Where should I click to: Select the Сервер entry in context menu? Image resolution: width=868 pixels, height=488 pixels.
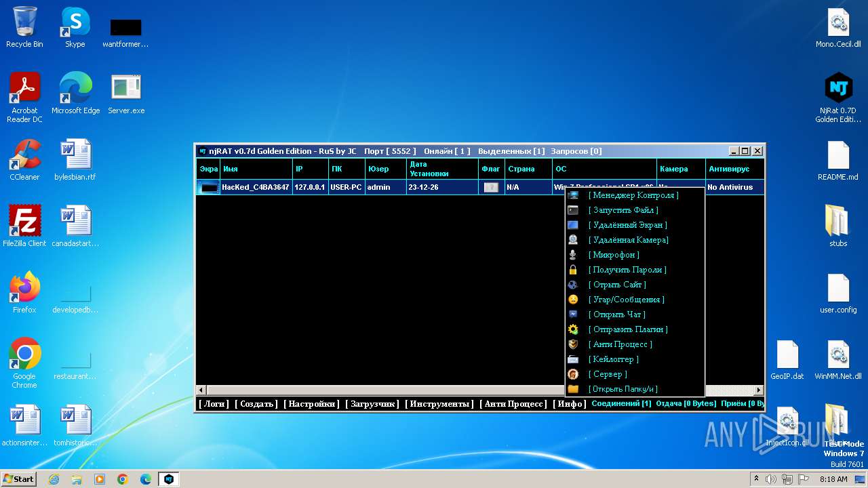coord(608,374)
